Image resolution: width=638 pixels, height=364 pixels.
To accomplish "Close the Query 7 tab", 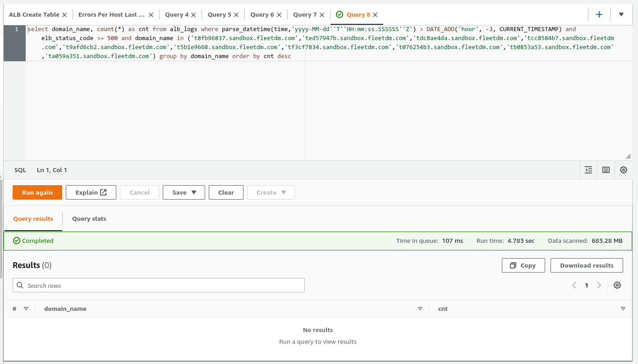I will point(322,15).
